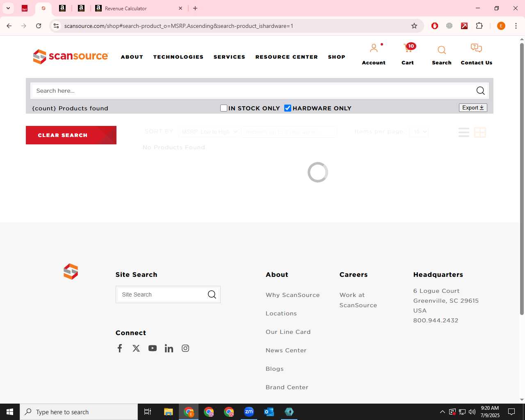Open the Our Line Card link

click(288, 332)
